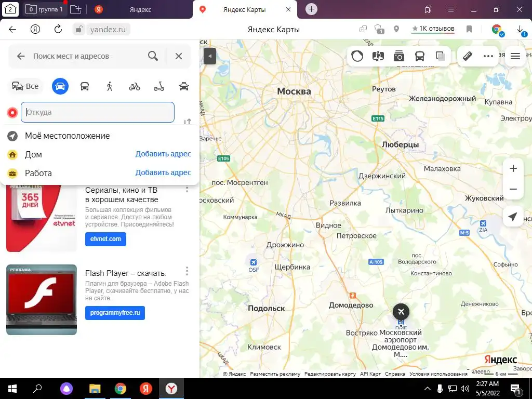Click the OSF airport icon on the map
Image resolution: width=532 pixels, height=399 pixels.
point(253,262)
